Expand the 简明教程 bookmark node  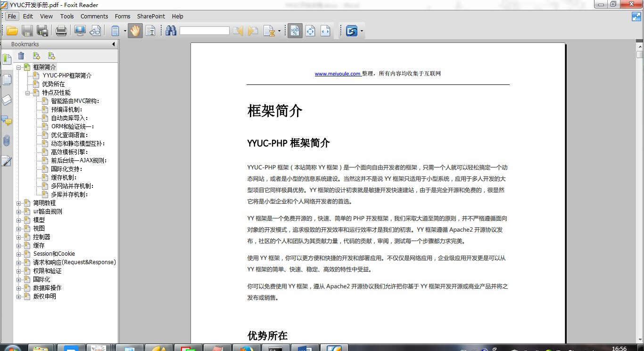(19, 203)
